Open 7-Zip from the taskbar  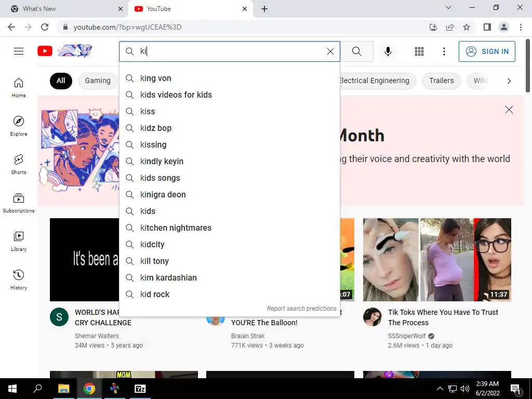[140, 389]
